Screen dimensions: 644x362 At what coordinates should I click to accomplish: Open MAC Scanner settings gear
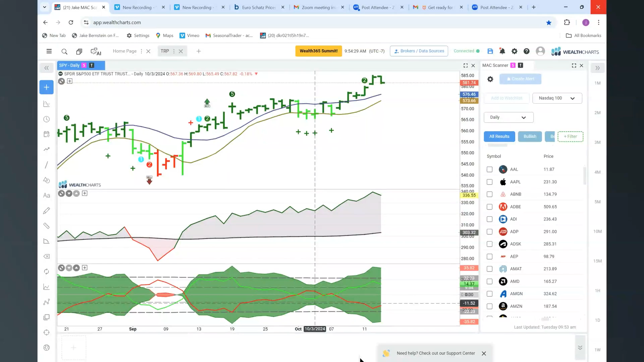pyautogui.click(x=490, y=79)
